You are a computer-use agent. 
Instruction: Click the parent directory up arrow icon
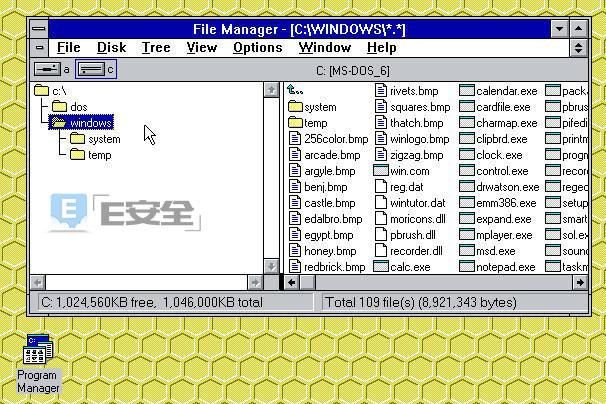(x=295, y=90)
